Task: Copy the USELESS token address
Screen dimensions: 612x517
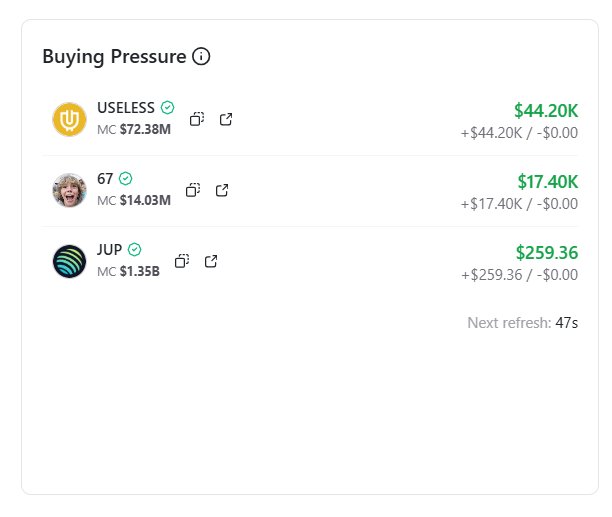Action: 197,119
